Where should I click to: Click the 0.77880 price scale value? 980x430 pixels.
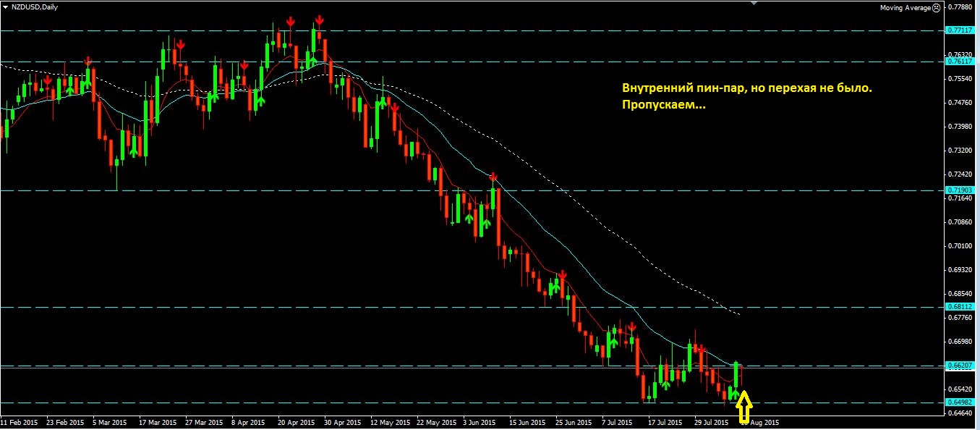click(x=960, y=7)
